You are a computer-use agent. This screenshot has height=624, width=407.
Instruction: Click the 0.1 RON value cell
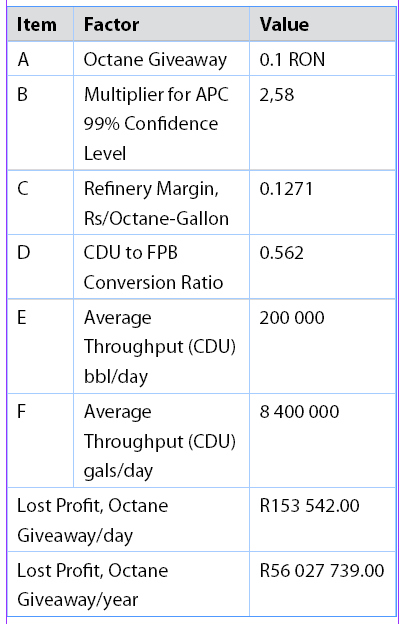point(323,58)
